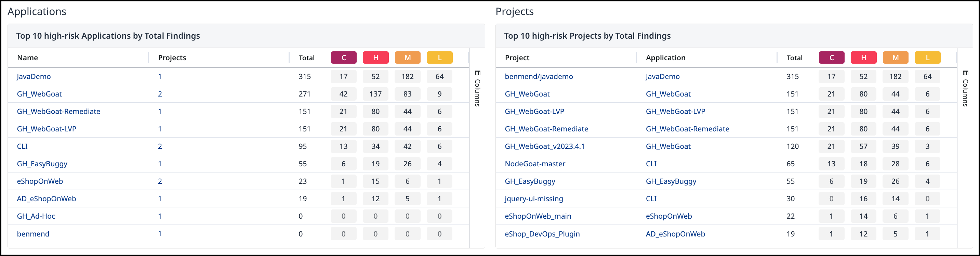Click High severity badge in Projects header
Image resolution: width=980 pixels, height=256 pixels.
point(863,57)
